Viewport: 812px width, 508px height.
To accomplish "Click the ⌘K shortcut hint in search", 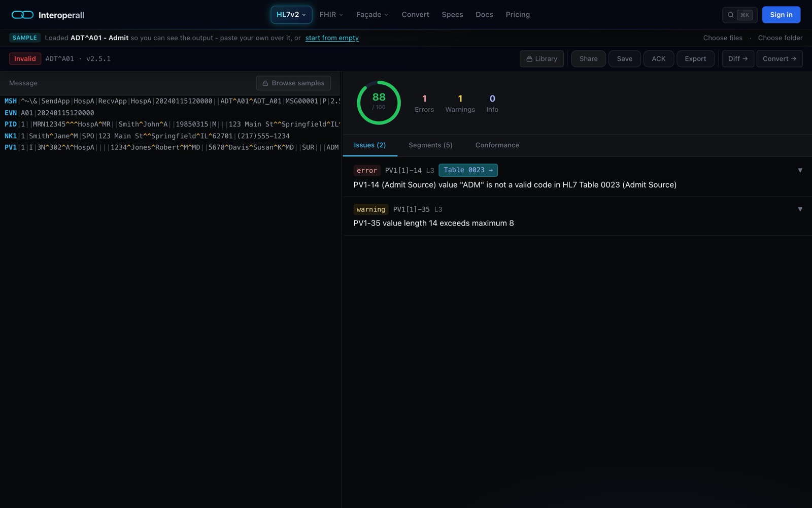I will coord(745,15).
